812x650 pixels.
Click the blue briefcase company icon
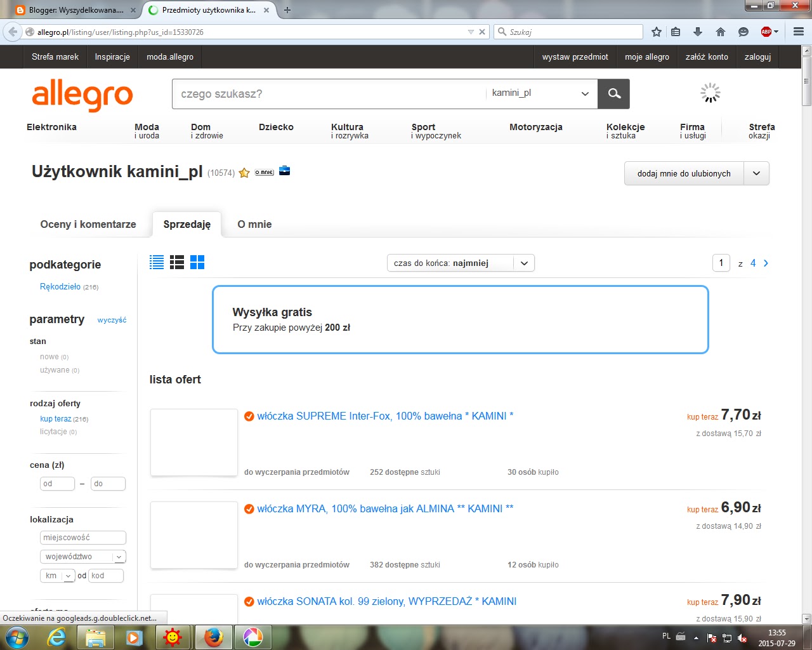[285, 171]
